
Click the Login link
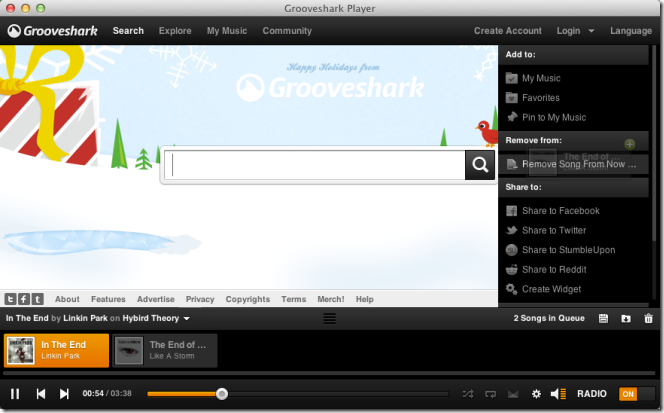568,30
